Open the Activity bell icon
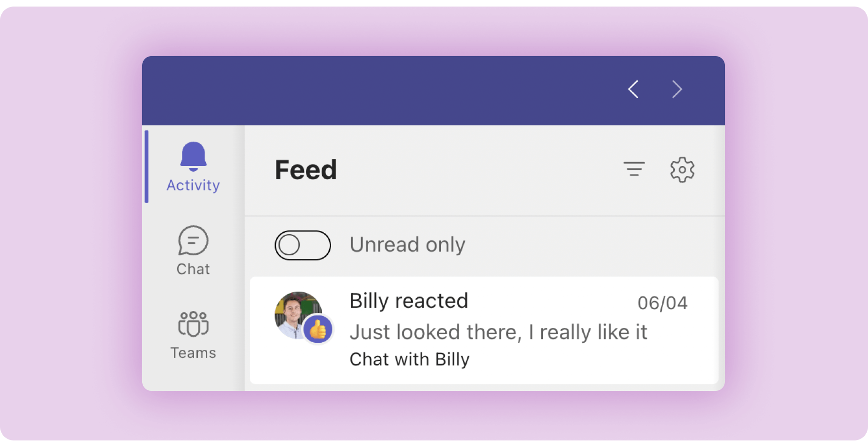The height and width of the screenshot is (447, 868). pos(193,156)
